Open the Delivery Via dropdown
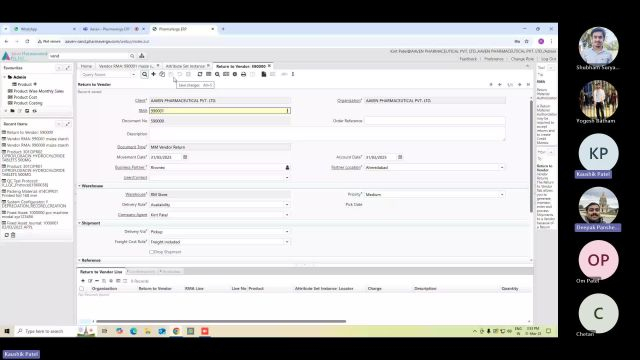Screen dimensions: 640x360 [x=287, y=232]
